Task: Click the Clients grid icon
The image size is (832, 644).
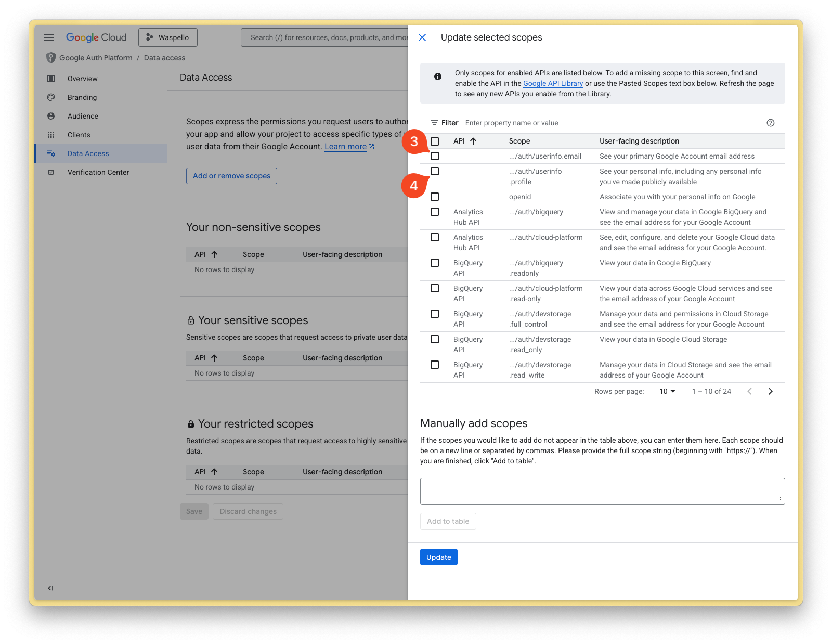Action: 51,135
